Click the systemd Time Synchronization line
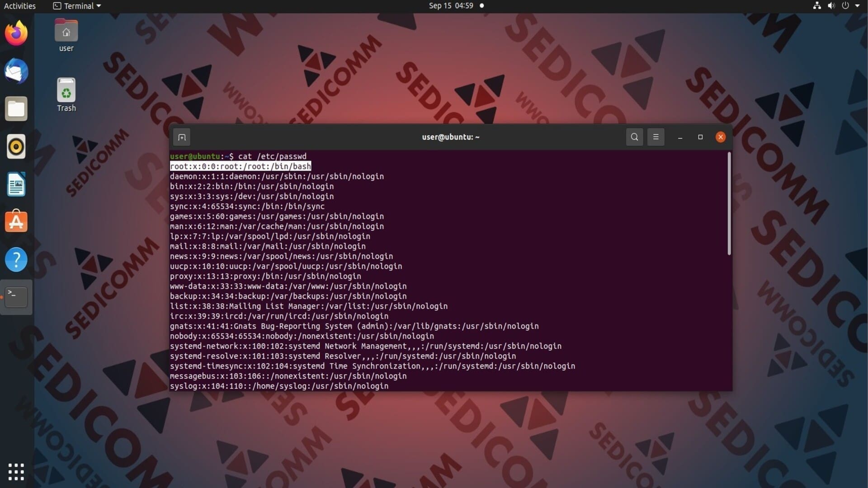Image resolution: width=868 pixels, height=488 pixels. 373,366
